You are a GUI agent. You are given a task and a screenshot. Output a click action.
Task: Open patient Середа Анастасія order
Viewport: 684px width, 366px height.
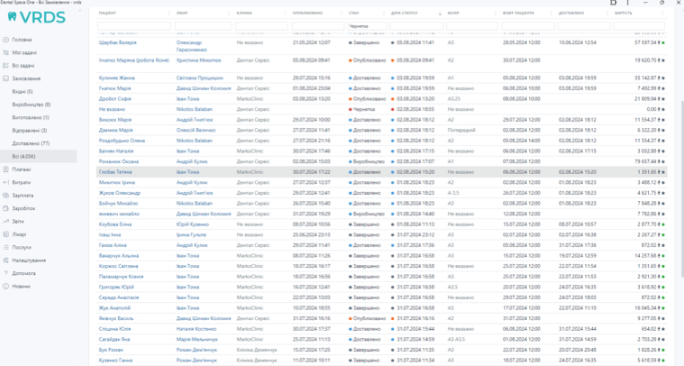point(119,298)
